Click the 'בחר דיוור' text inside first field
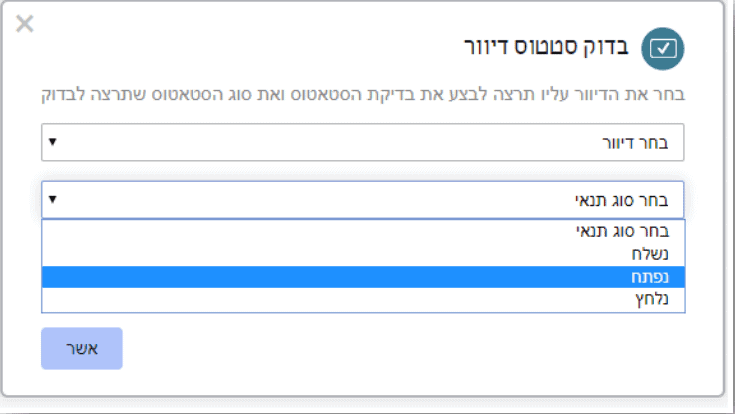This screenshot has height=414, width=735. click(x=635, y=143)
